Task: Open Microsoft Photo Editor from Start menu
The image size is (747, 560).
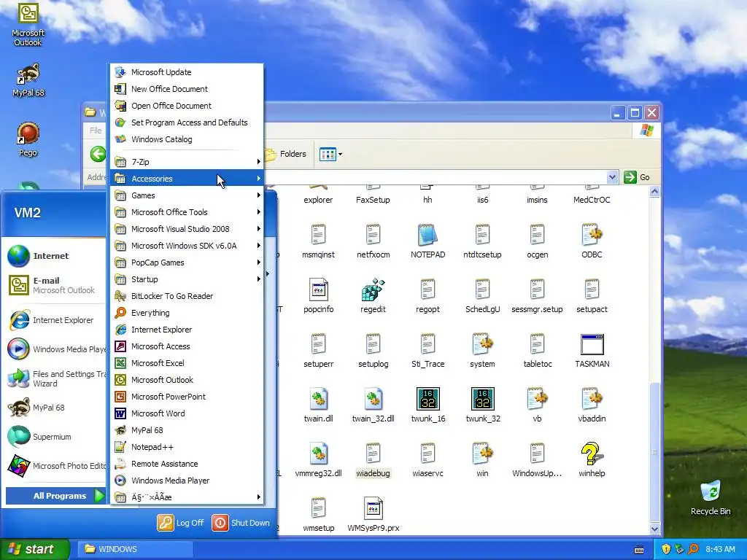Action: click(x=55, y=466)
